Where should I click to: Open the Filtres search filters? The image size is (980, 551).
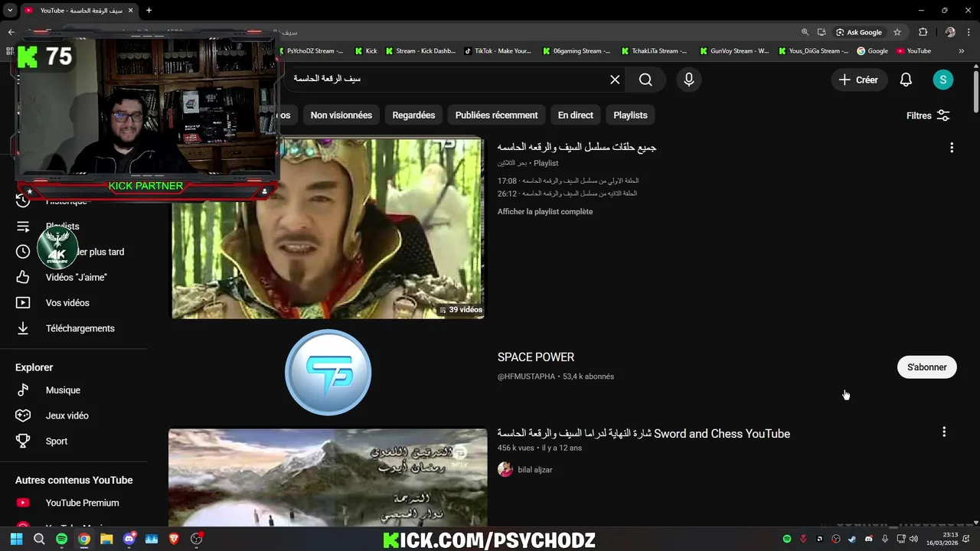[928, 116]
